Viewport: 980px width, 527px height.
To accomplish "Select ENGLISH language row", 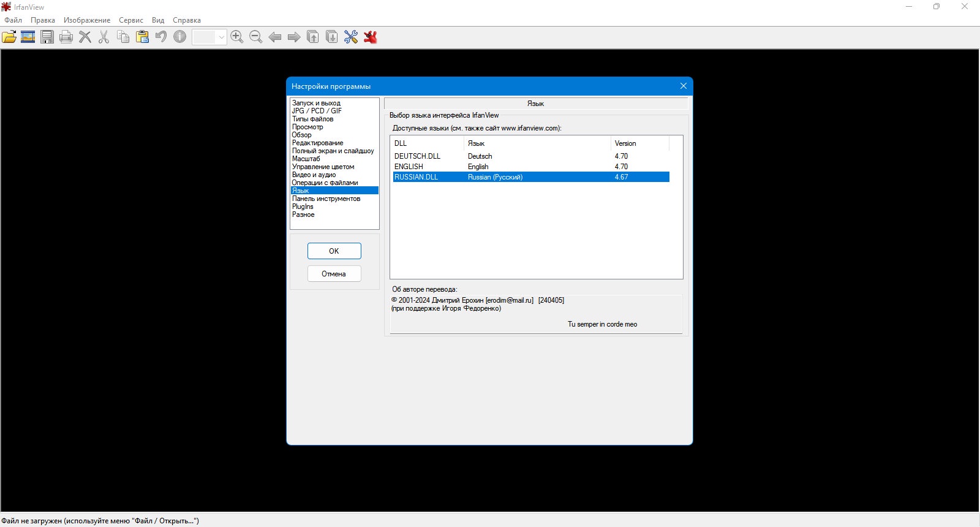I will click(x=531, y=167).
